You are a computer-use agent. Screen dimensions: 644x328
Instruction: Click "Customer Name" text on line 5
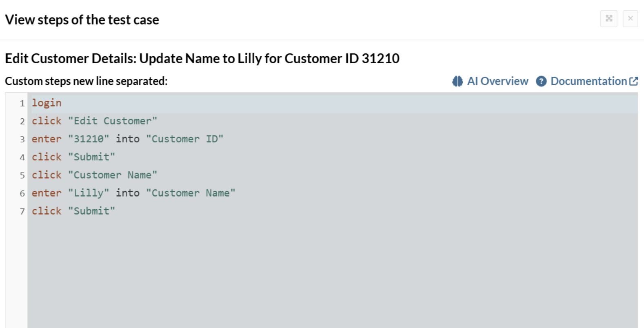tap(112, 175)
